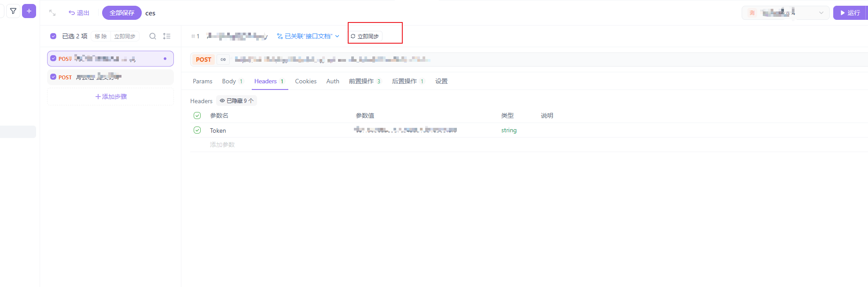Show hidden headers via 已隐藏 9 个
Image resolution: width=868 pixels, height=287 pixels.
pyautogui.click(x=236, y=101)
